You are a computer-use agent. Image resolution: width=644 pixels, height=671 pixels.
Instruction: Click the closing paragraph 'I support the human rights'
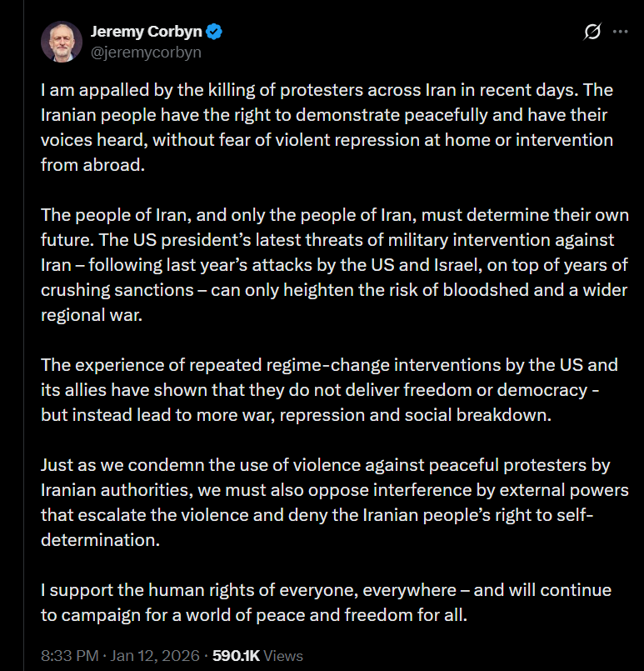pyautogui.click(x=327, y=602)
